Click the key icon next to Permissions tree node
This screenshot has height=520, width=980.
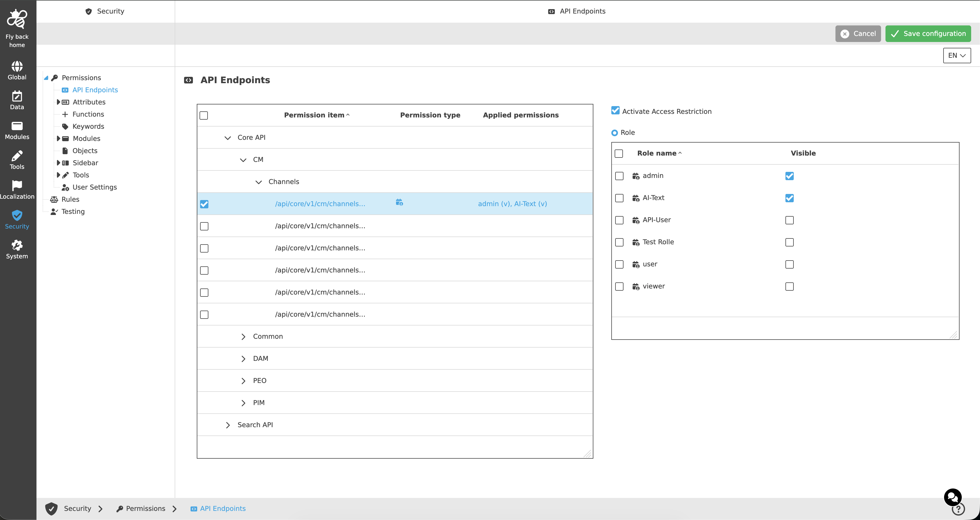click(54, 78)
